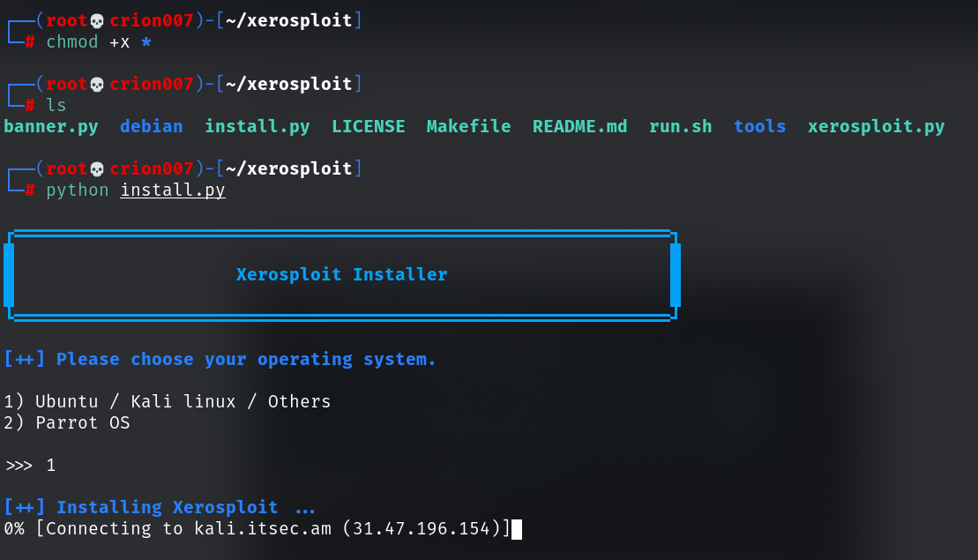Choose option 2 Parrot OS
This screenshot has width=978, height=560.
[67, 422]
